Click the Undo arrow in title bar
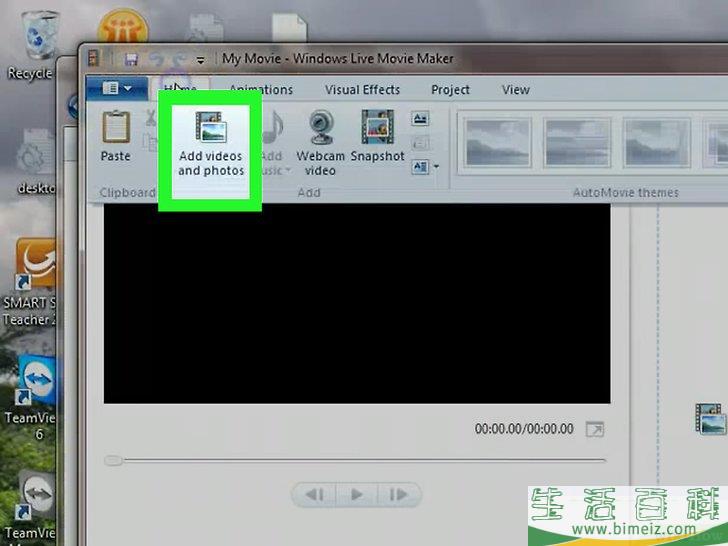Image resolution: width=728 pixels, height=546 pixels. click(156, 59)
